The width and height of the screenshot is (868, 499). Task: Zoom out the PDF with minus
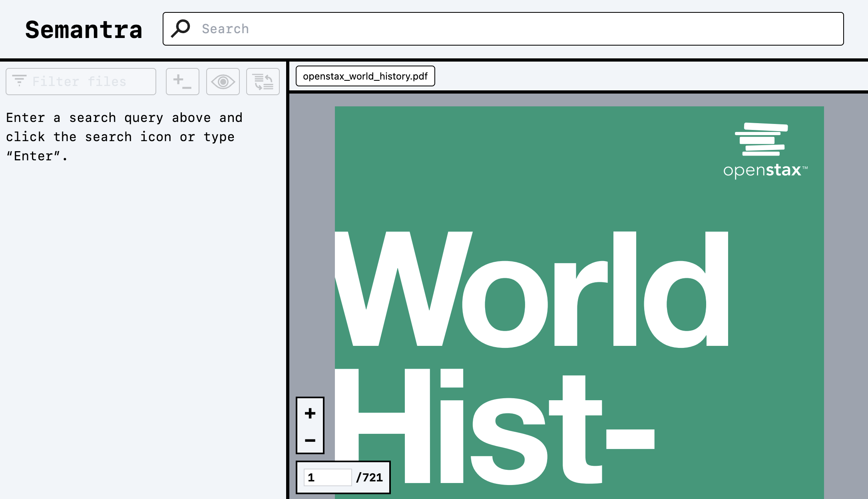point(310,440)
